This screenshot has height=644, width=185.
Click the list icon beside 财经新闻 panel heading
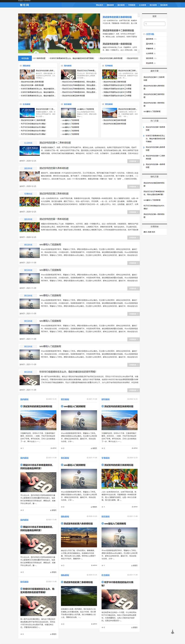point(103,104)
